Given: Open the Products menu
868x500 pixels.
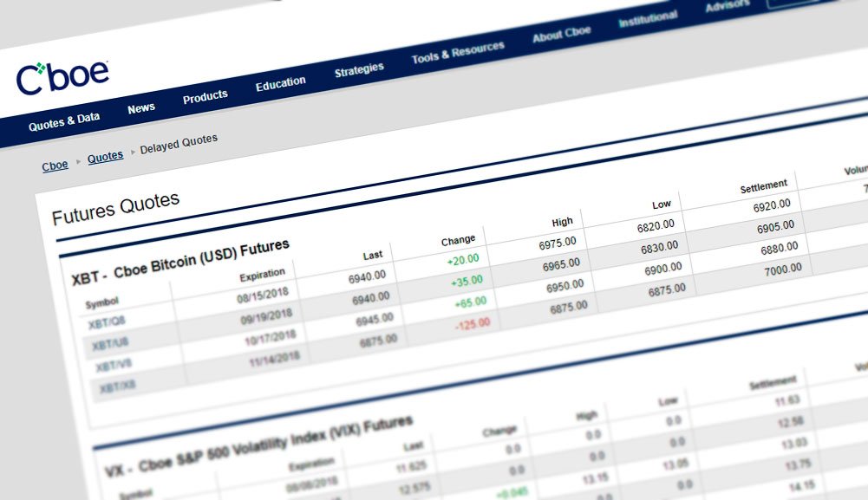Looking at the screenshot, I should [206, 97].
